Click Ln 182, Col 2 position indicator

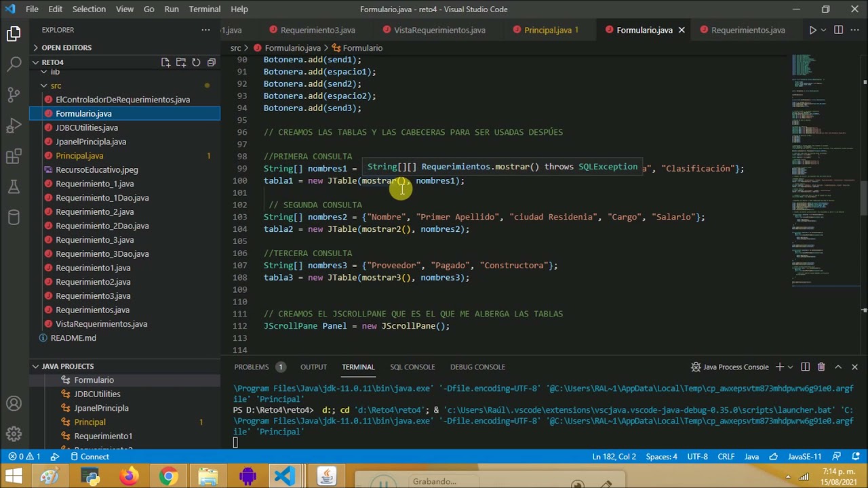point(614,456)
